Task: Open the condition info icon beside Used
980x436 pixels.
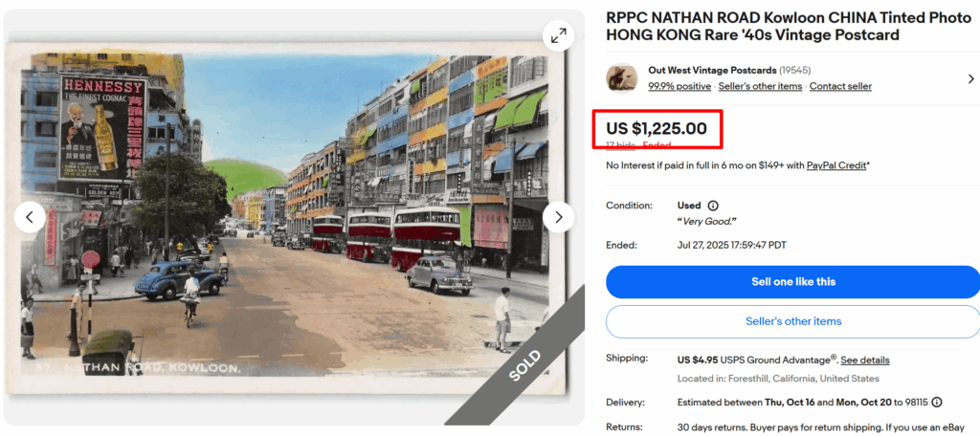Action: 713,206
